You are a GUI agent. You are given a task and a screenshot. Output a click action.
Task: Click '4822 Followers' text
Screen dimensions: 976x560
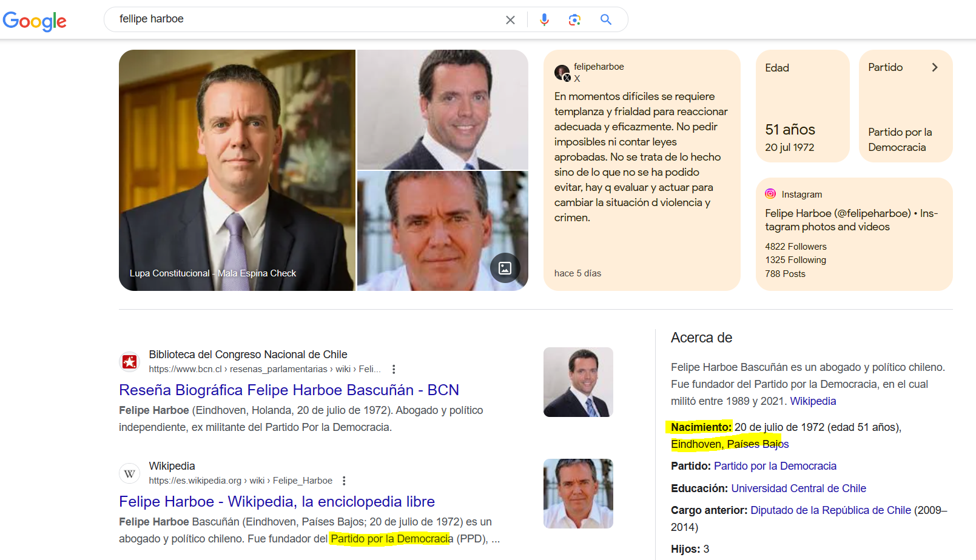coord(795,247)
